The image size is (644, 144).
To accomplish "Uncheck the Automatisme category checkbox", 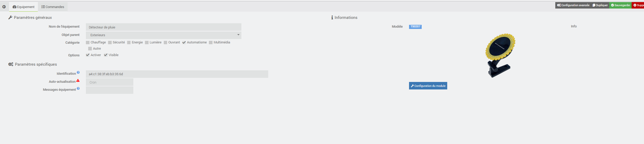I will tap(184, 42).
